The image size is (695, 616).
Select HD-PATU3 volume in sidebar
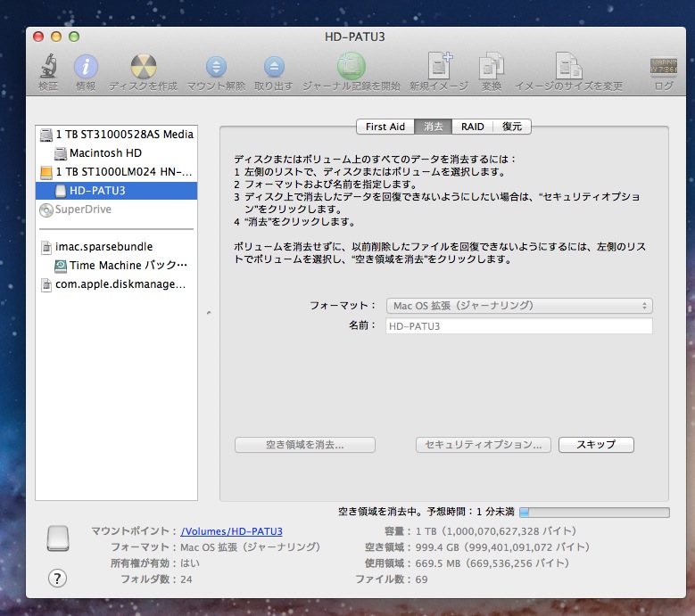pyautogui.click(x=117, y=191)
